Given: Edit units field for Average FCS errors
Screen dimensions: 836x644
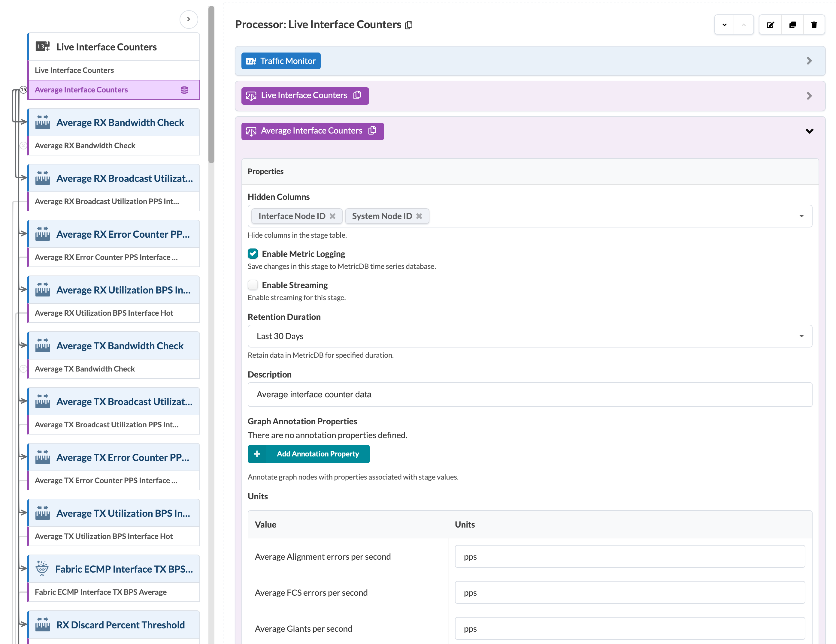Looking at the screenshot, I should pos(630,593).
